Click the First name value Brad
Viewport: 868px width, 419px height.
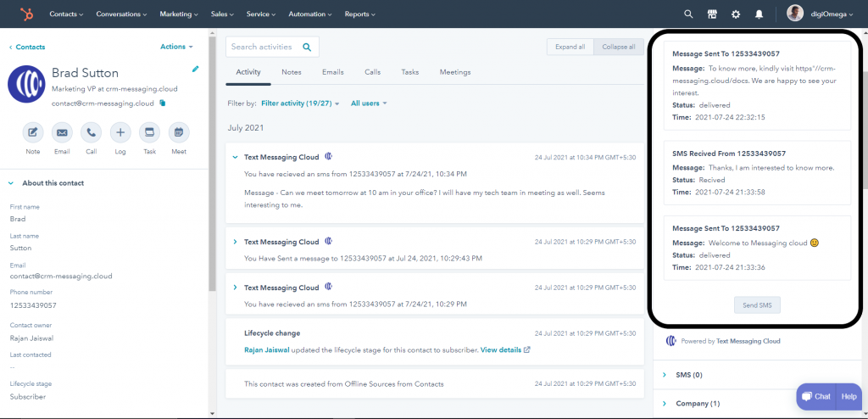tap(18, 220)
